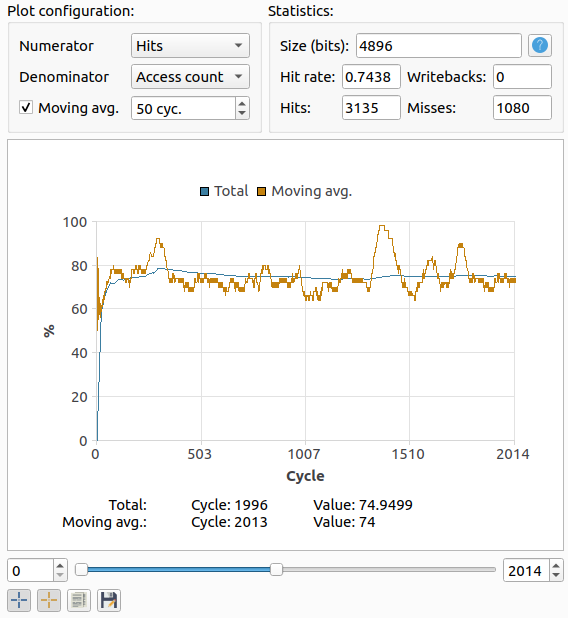Increment the range start value up arrow
The width and height of the screenshot is (568, 618).
[x=60, y=566]
